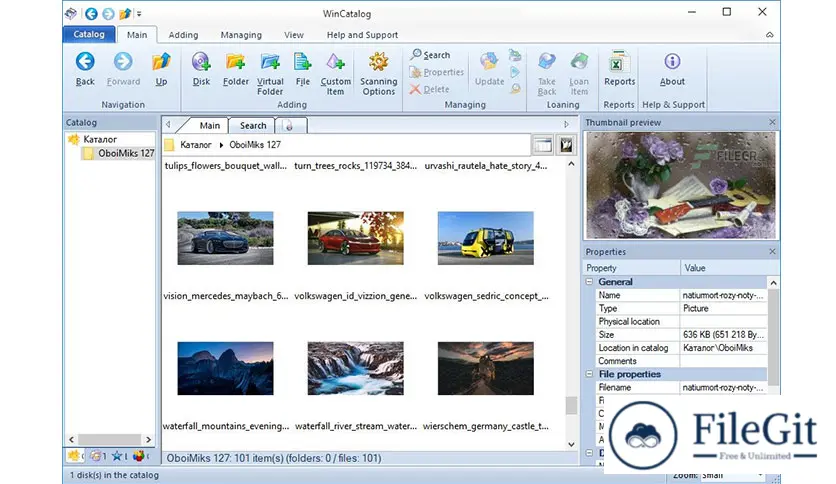Open the Help and Support ribbon tab
Screen dimensions: 836x484
coord(362,35)
